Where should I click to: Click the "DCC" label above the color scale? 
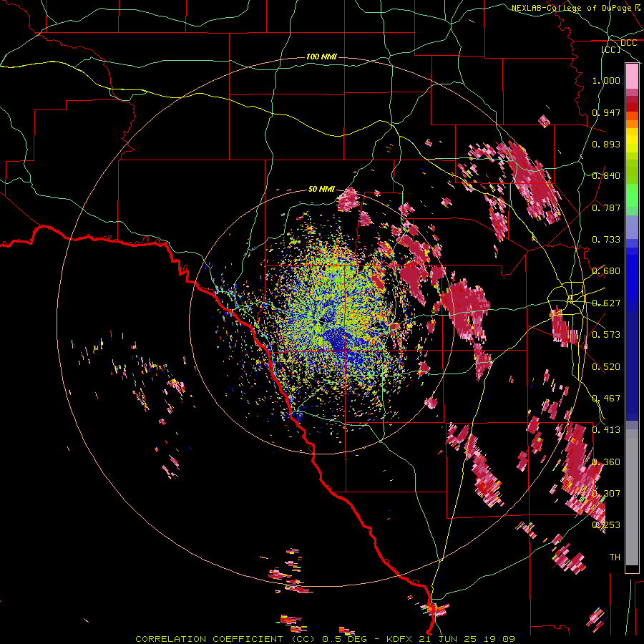click(628, 43)
